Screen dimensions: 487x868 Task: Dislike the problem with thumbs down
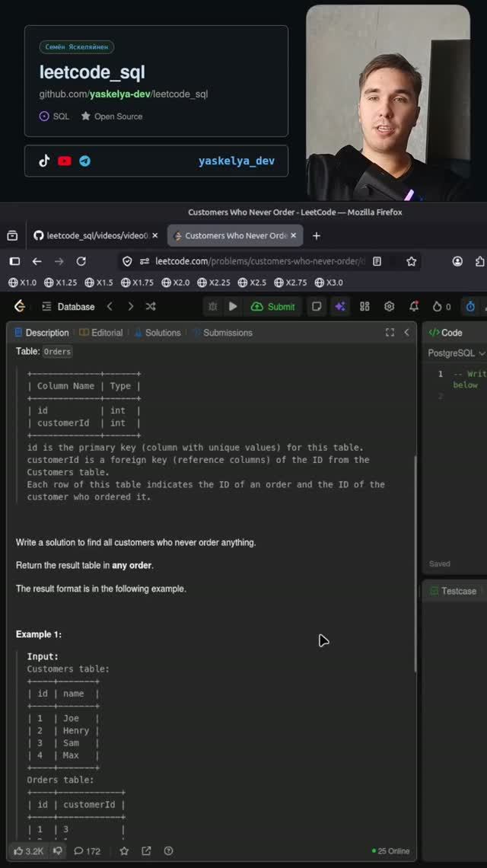58,850
